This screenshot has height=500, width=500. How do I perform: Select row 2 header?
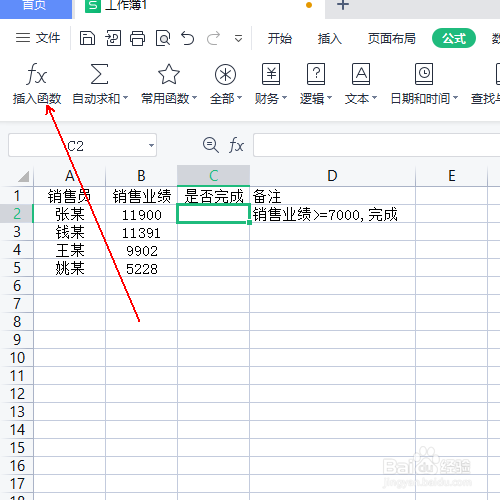(x=17, y=214)
